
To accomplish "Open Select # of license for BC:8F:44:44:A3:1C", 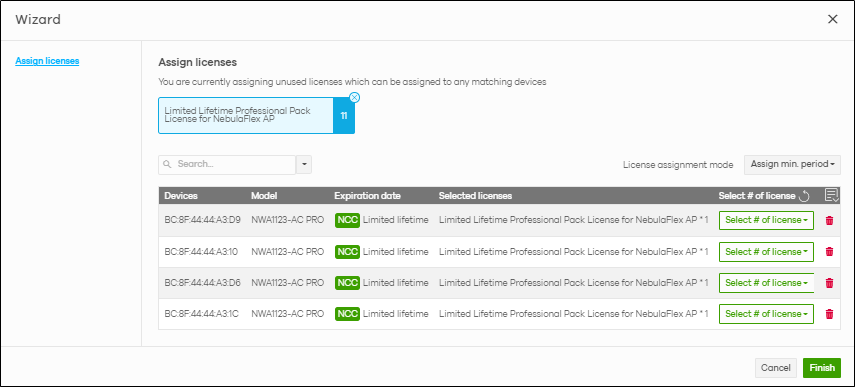I will [x=766, y=314].
